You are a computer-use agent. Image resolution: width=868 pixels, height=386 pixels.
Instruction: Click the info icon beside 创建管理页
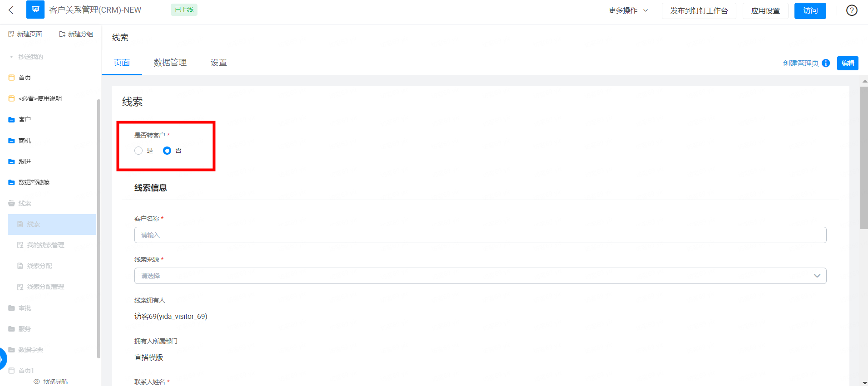click(826, 63)
